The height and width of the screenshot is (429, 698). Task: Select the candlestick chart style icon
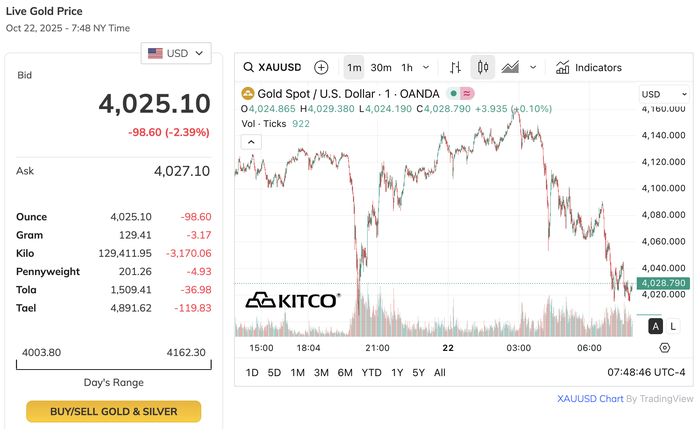[x=482, y=68]
